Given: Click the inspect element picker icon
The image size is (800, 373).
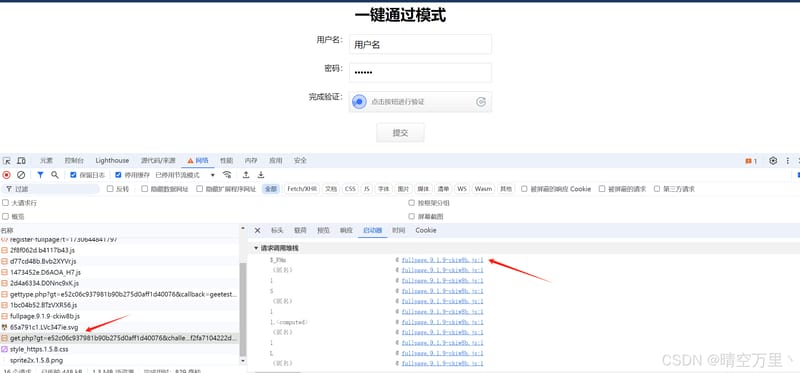Looking at the screenshot, I should (x=7, y=161).
